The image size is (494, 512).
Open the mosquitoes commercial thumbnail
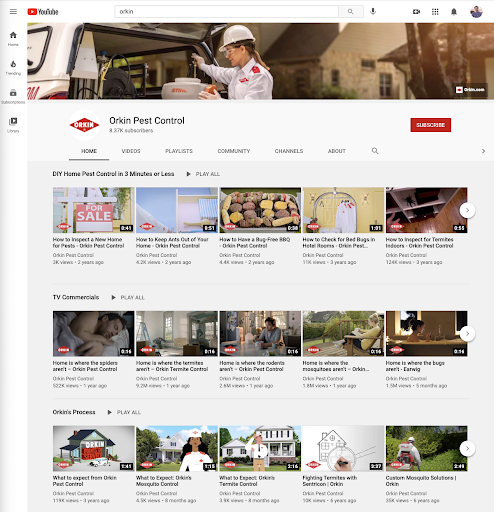point(343,334)
